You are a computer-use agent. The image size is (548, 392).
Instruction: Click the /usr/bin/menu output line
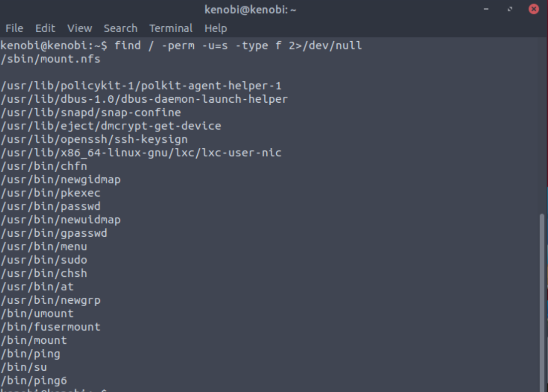click(44, 247)
